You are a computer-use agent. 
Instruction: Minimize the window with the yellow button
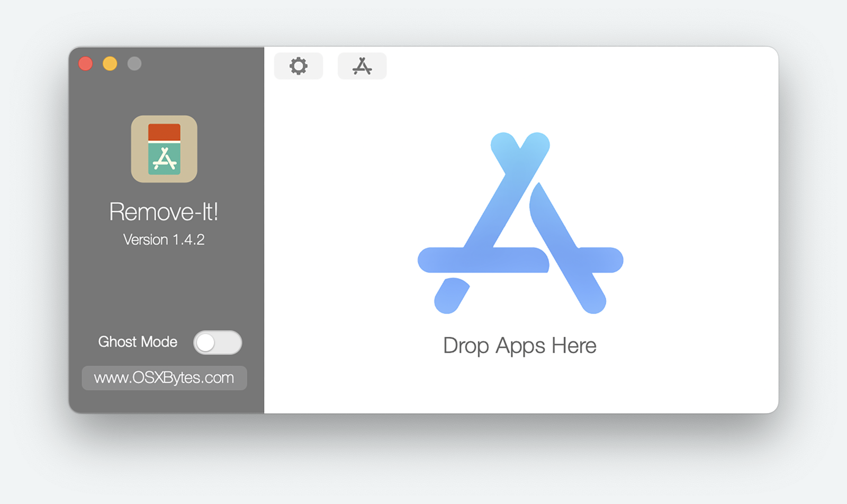click(x=110, y=63)
